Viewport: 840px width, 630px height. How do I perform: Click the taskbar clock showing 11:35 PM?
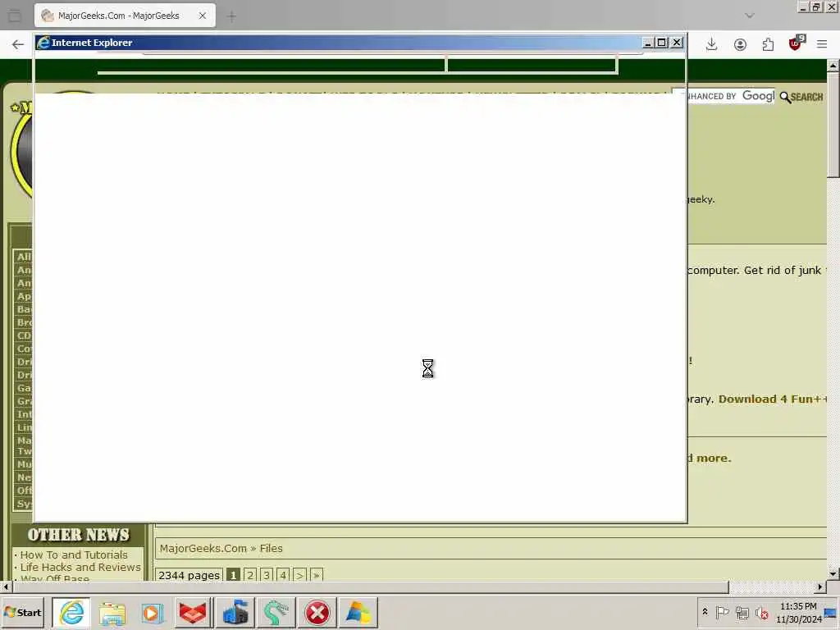(798, 612)
